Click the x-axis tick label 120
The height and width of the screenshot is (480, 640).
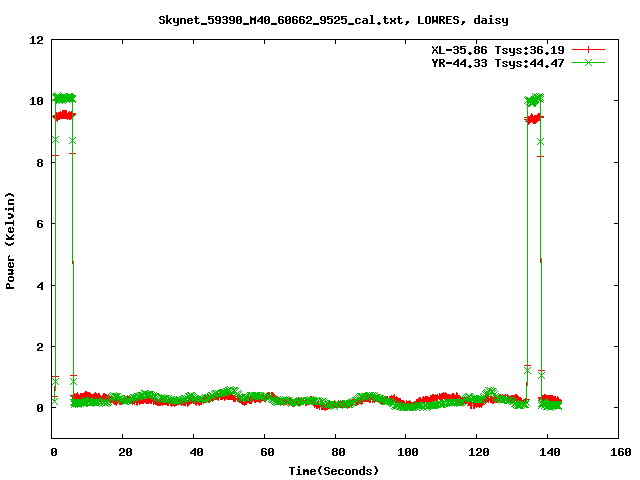pyautogui.click(x=479, y=452)
